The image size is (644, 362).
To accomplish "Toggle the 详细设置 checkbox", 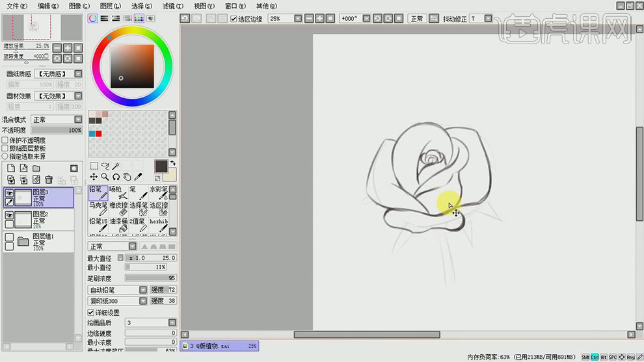I will click(x=91, y=313).
